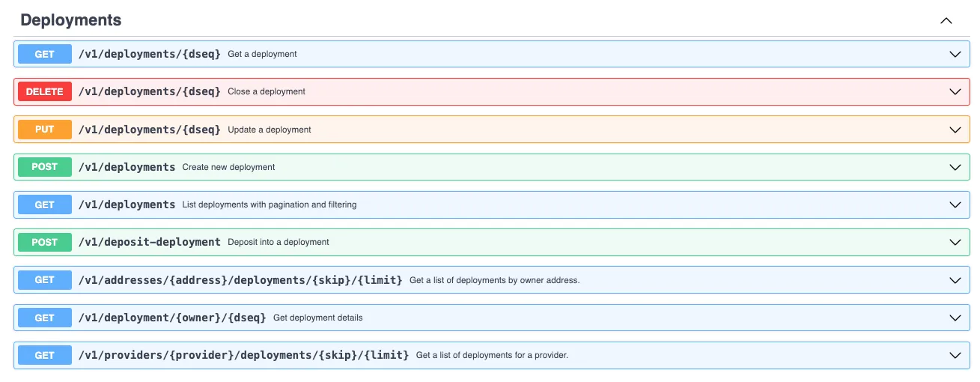Viewport: 980px width, 382px height.
Task: Expand the Close a deployment row chevron
Action: tap(955, 91)
